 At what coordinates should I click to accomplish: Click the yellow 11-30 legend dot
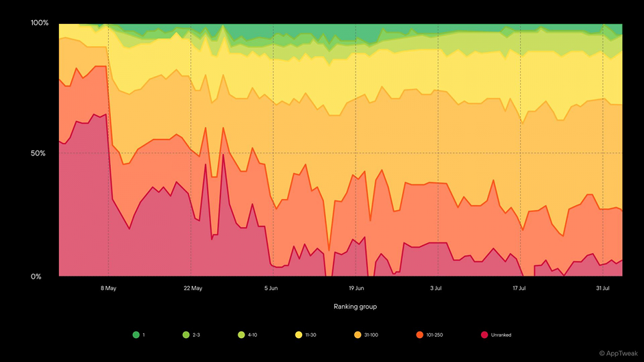(298, 335)
